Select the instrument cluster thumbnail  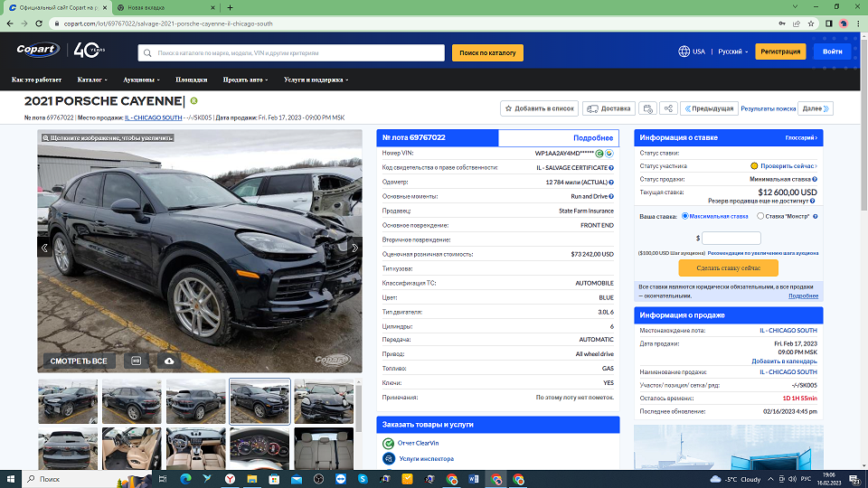pos(259,449)
